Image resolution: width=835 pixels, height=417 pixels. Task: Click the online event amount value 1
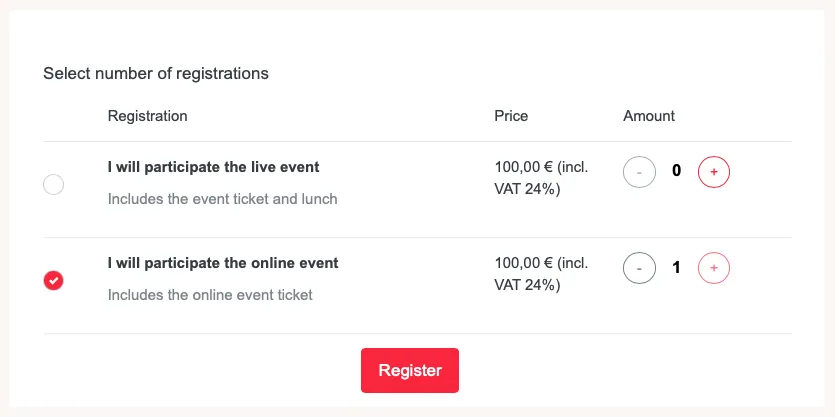[676, 267]
